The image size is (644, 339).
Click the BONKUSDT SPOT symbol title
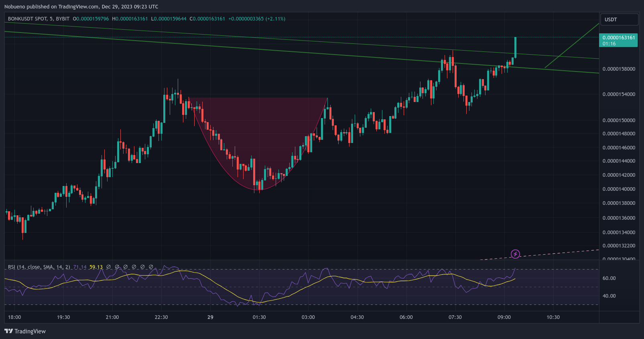39,19
